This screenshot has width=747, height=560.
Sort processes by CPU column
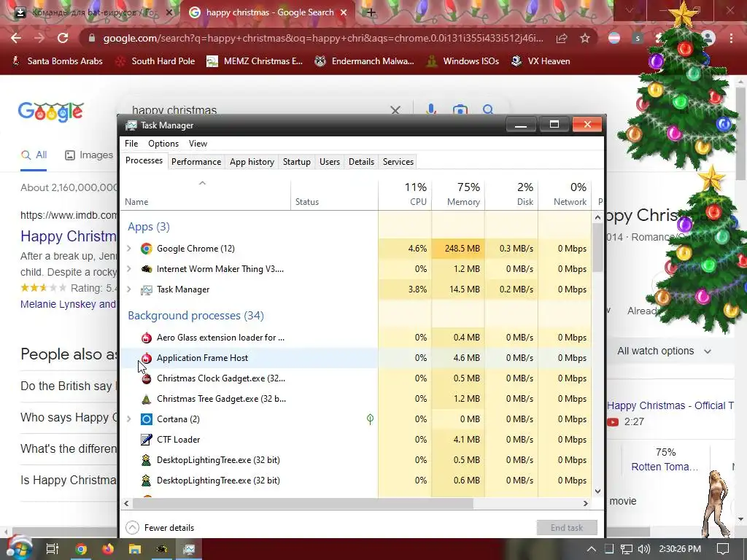coord(406,194)
